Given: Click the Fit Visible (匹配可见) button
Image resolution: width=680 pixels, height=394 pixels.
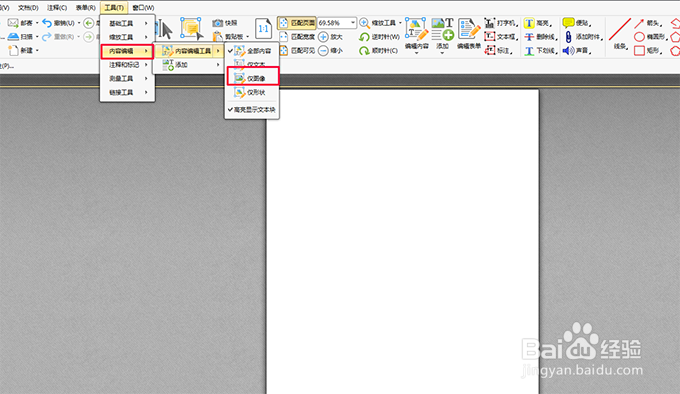Looking at the screenshot, I should click(297, 51).
